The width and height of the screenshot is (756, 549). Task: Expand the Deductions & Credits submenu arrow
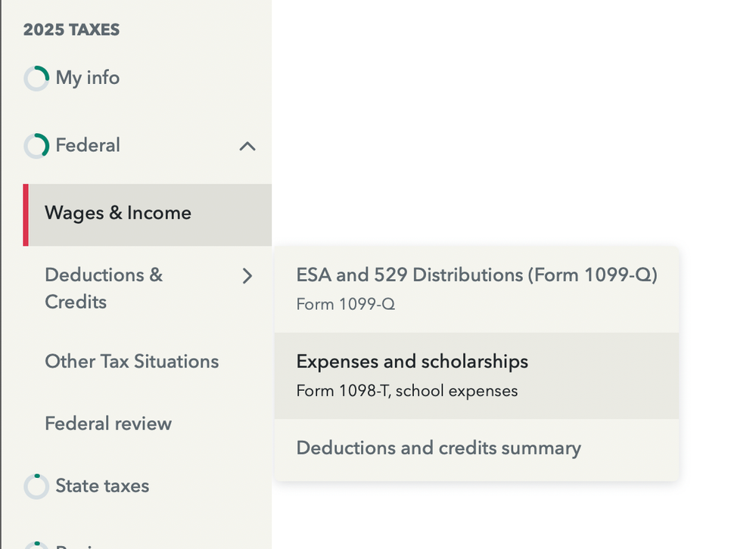click(x=247, y=276)
